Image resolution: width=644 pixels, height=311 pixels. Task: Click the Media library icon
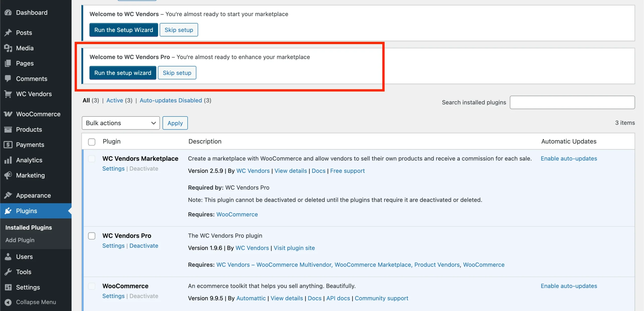coord(8,48)
